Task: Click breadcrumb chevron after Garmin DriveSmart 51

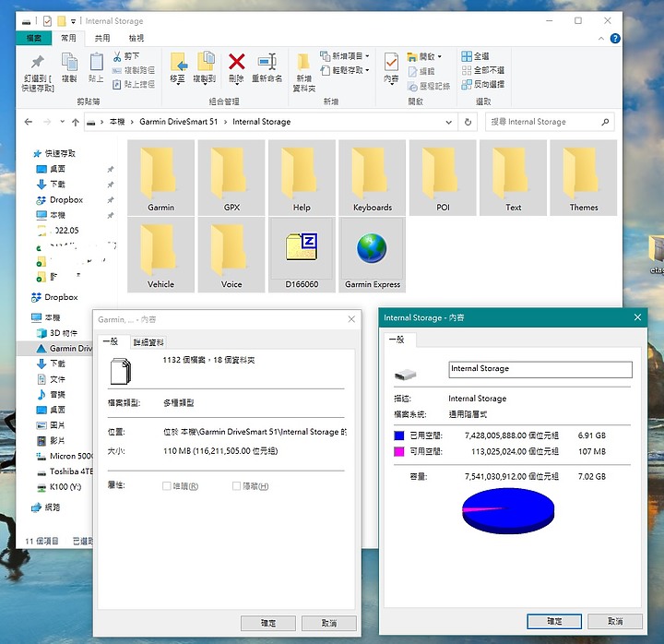Action: point(225,122)
